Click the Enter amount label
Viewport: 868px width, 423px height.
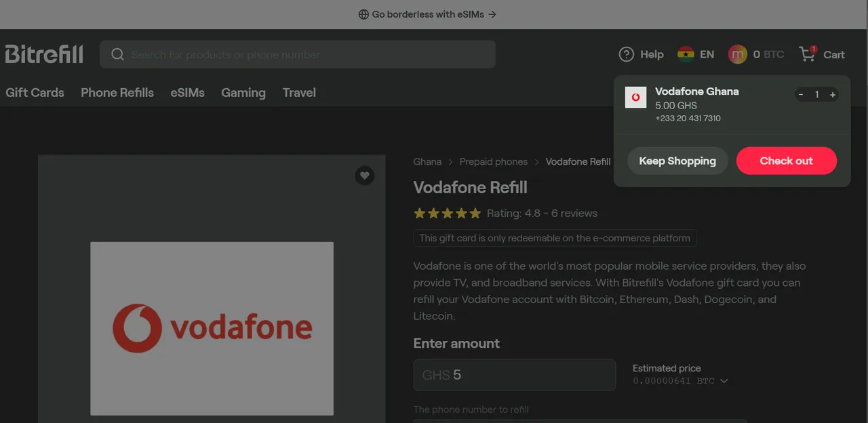[x=456, y=343]
